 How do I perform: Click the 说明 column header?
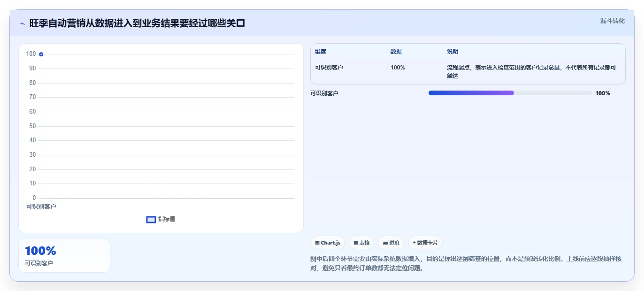click(x=452, y=52)
